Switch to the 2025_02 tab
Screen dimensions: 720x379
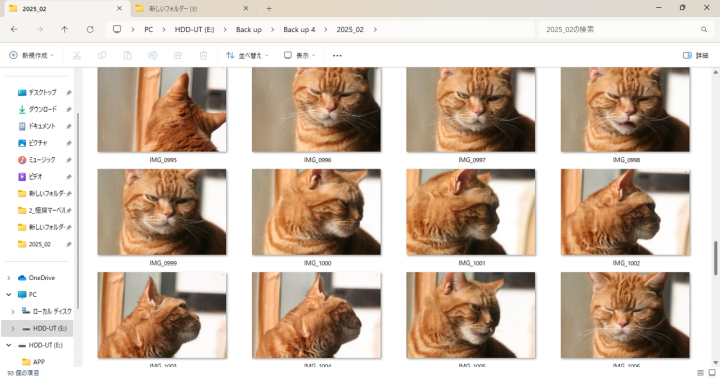click(x=66, y=9)
